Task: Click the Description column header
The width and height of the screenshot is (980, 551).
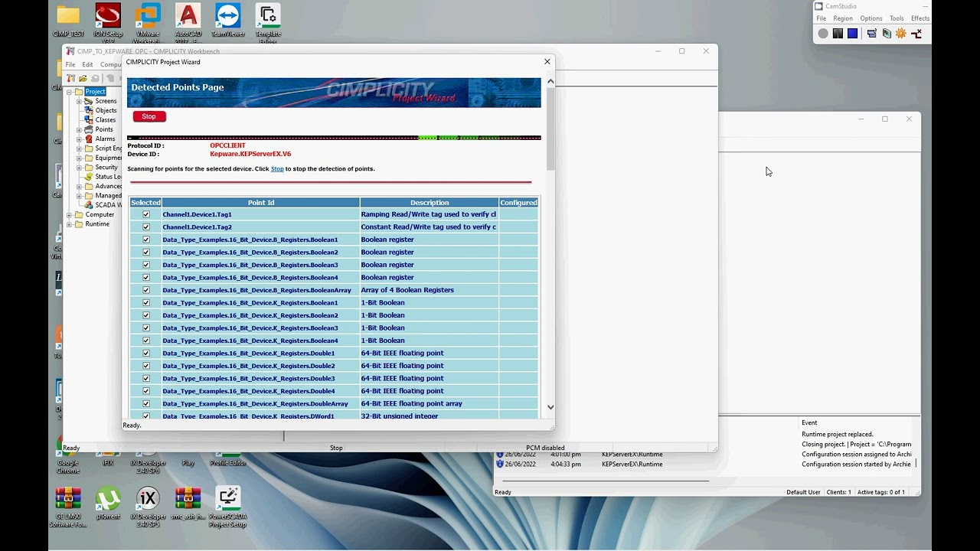Action: 430,203
